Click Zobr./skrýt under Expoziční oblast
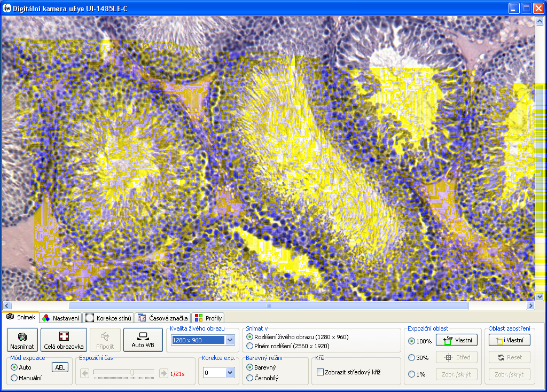Screen dimensions: 547x392 tap(457, 374)
